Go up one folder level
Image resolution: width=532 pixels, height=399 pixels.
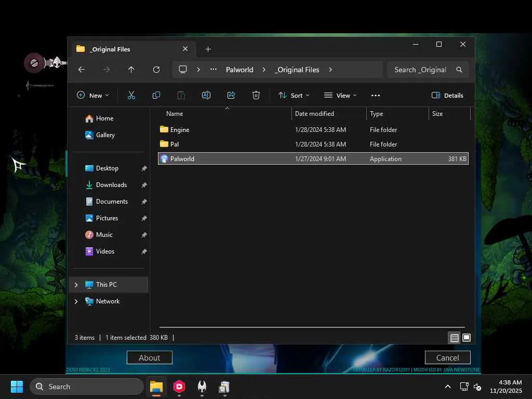(x=131, y=70)
